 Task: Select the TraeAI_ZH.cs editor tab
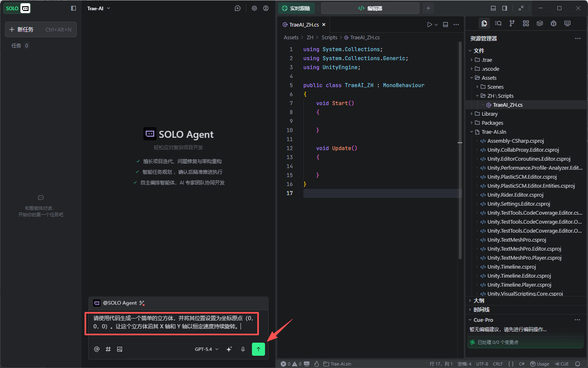[x=304, y=25]
